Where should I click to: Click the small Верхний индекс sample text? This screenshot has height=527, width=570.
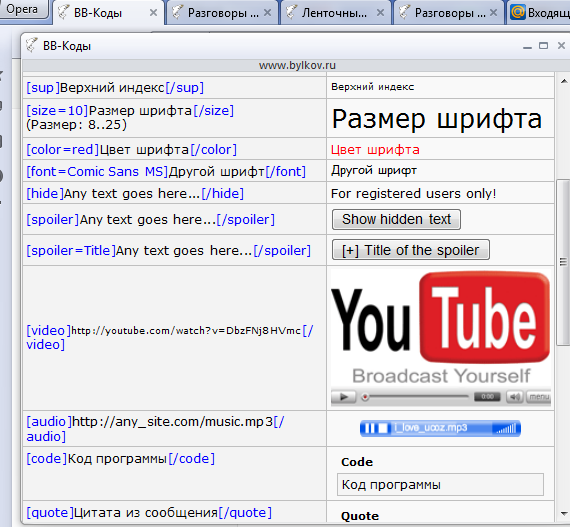point(373,87)
